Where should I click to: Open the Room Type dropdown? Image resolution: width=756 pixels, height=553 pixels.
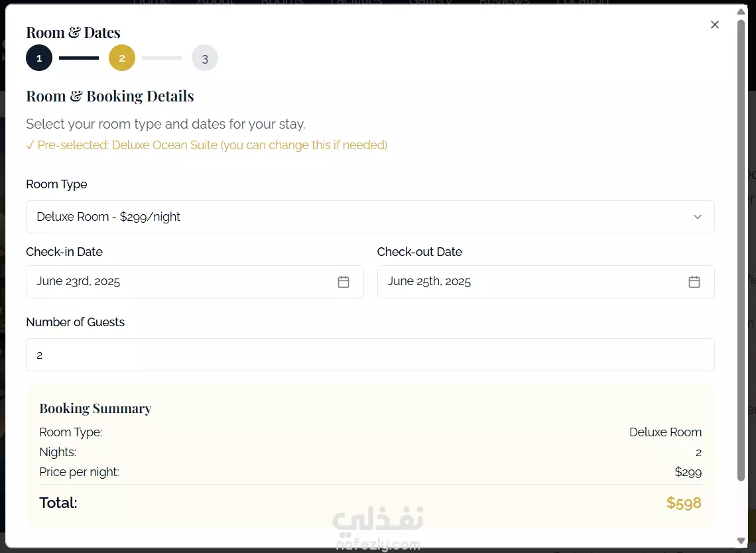(370, 217)
